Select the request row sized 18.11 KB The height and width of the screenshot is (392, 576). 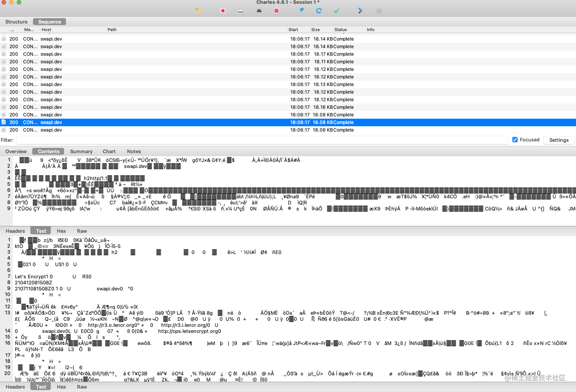tap(288, 61)
